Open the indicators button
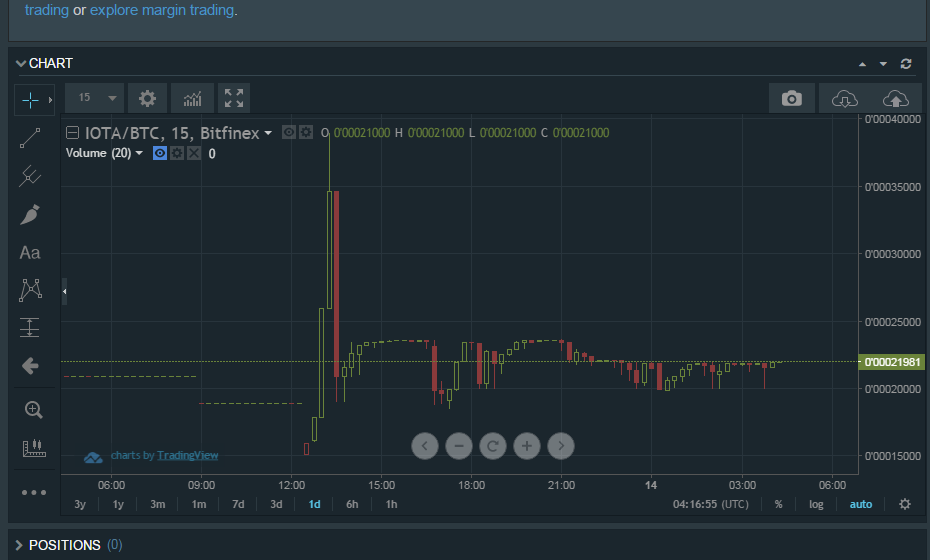 pyautogui.click(x=192, y=98)
